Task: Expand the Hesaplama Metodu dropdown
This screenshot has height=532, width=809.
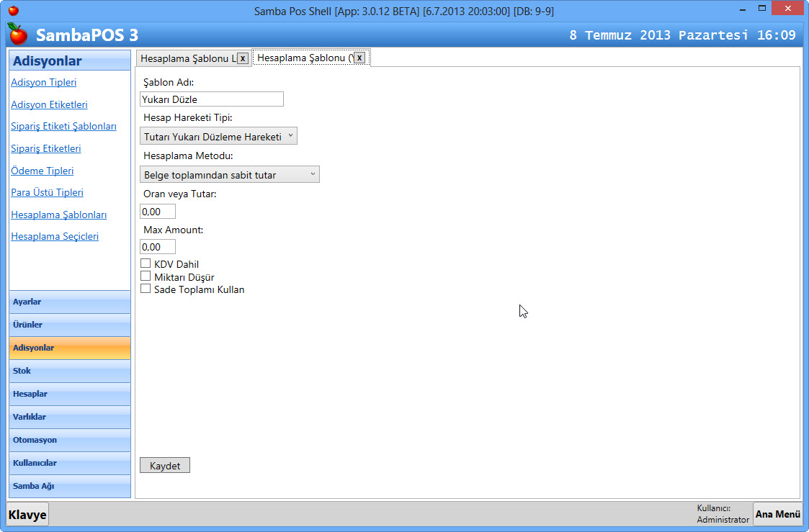Action: pos(229,174)
